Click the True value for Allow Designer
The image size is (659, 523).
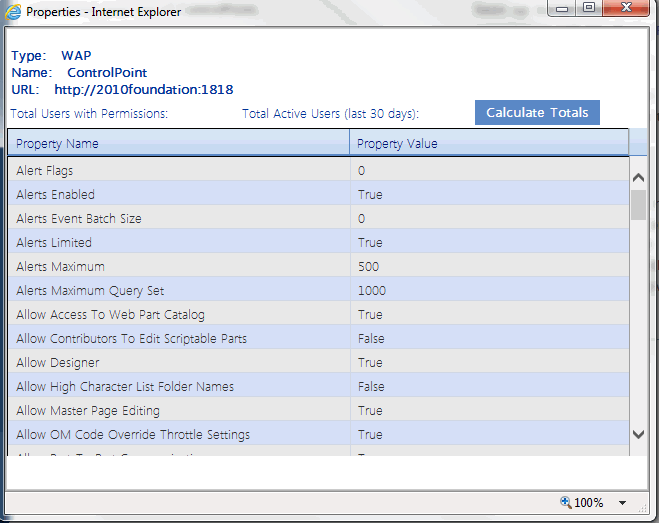370,362
